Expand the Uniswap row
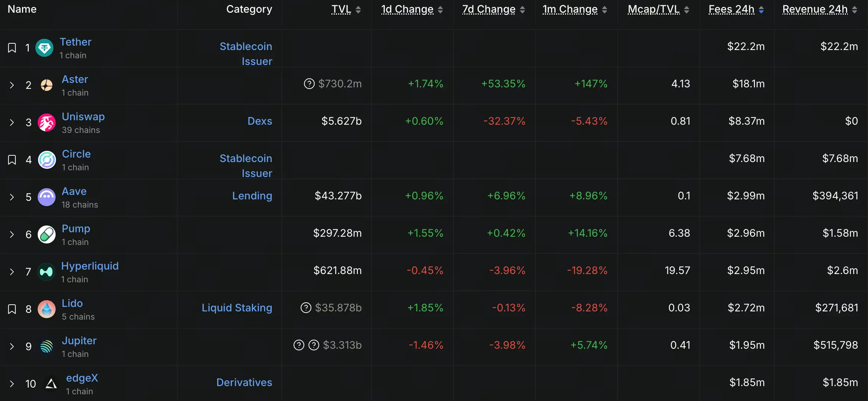 click(12, 122)
